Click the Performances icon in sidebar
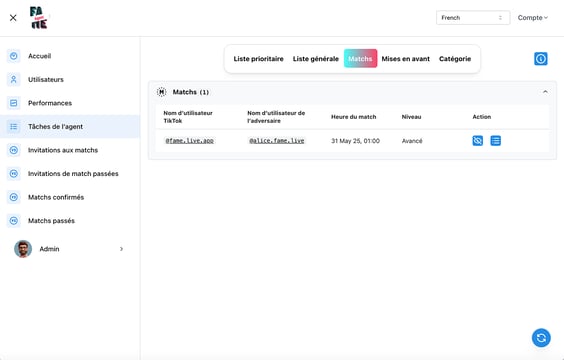 [14, 103]
